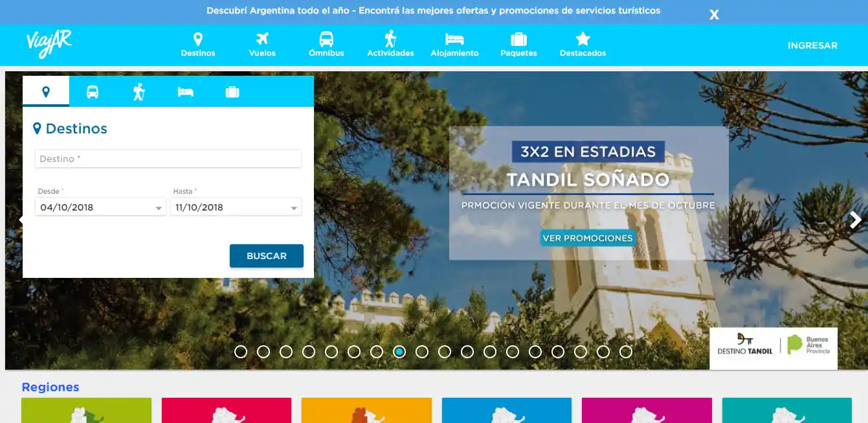Click VER PROMOCIONES on Tandil banner
The width and height of the screenshot is (868, 423).
[586, 238]
